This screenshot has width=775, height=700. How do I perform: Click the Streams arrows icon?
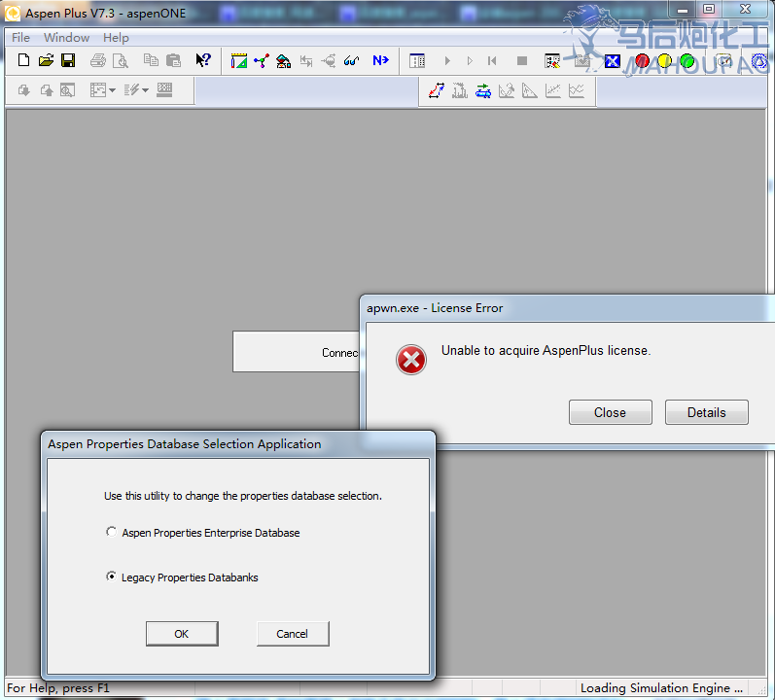pyautogui.click(x=306, y=60)
